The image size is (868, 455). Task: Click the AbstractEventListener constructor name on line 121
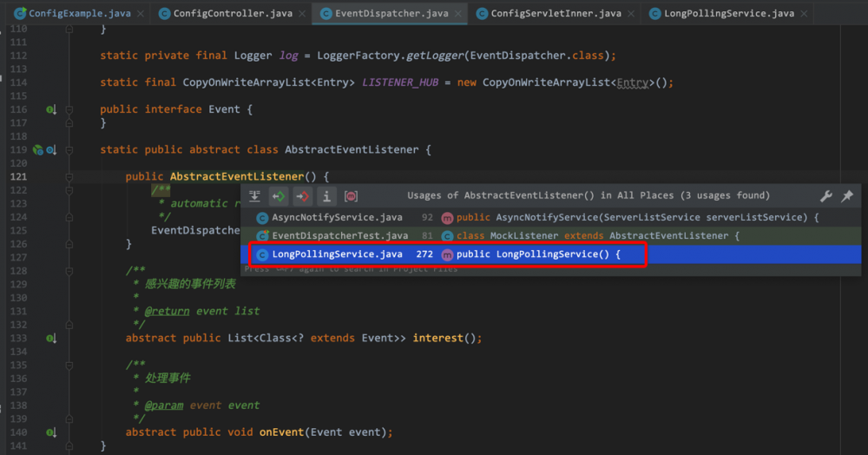pyautogui.click(x=237, y=176)
